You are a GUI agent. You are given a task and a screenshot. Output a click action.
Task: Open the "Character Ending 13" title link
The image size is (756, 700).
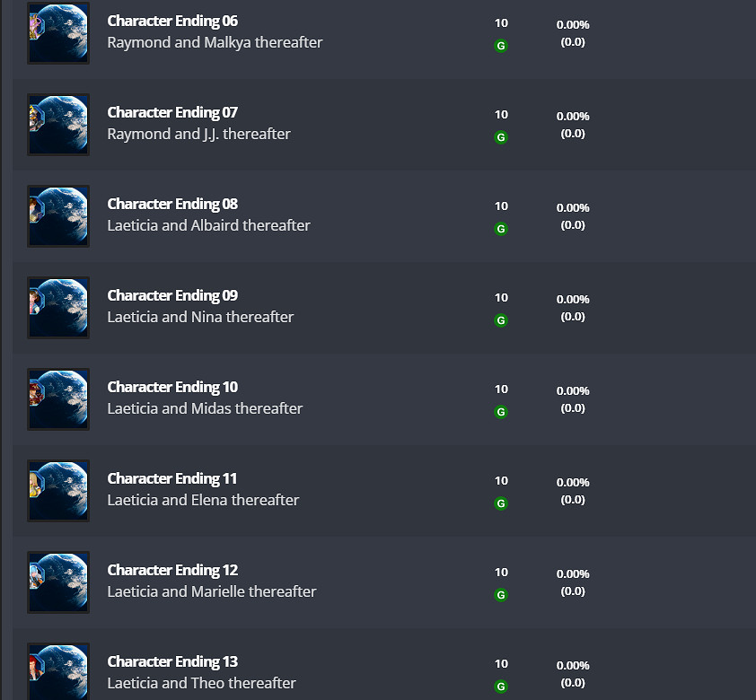pos(172,661)
